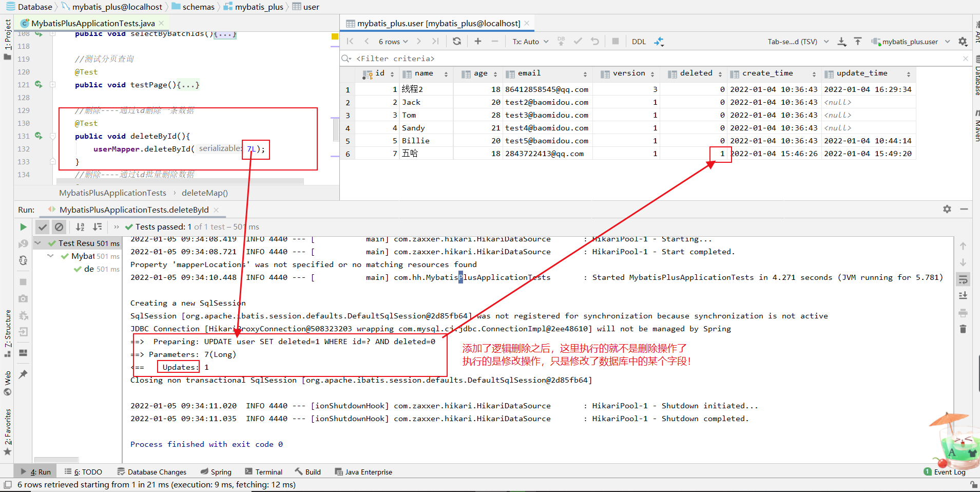Open the 6 rows page size dropdown

pos(393,42)
